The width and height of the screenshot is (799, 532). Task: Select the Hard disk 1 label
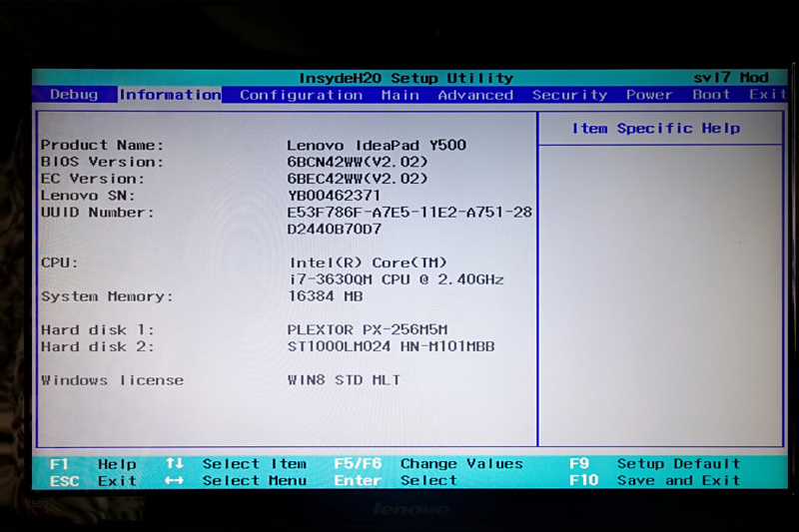pos(97,330)
